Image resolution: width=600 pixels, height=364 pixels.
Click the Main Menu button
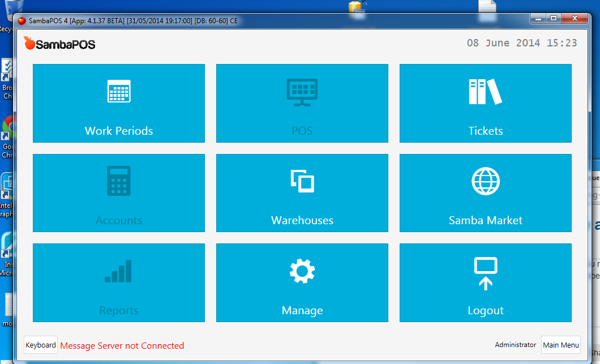pos(560,345)
